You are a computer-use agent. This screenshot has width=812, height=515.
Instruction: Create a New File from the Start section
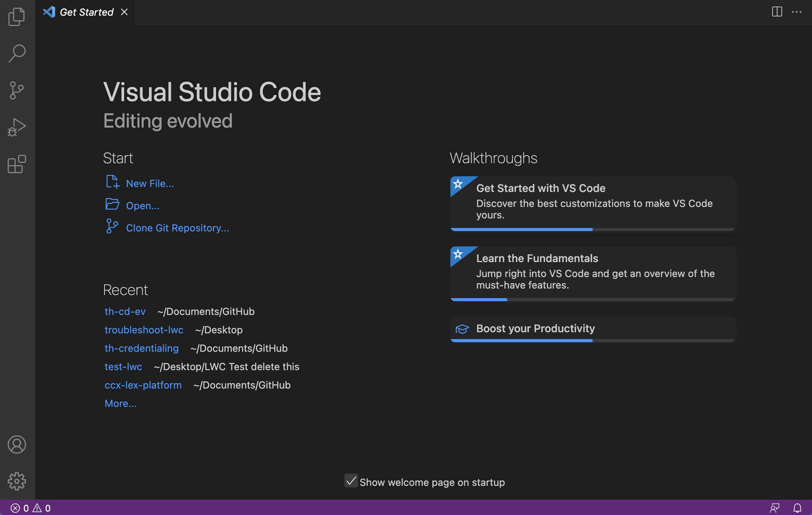click(150, 183)
